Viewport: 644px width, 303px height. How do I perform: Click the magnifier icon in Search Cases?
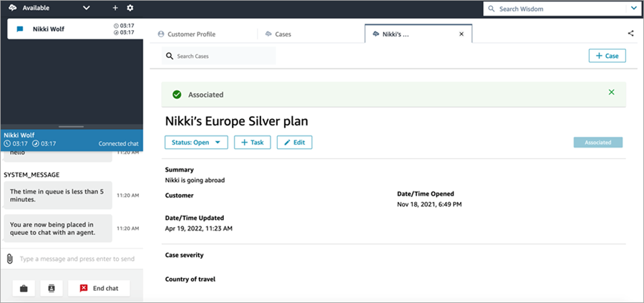point(170,56)
